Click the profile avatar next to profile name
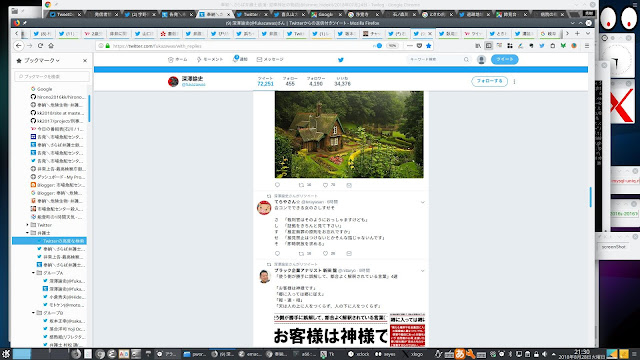Screen dimensions: 640x360 point(173,81)
